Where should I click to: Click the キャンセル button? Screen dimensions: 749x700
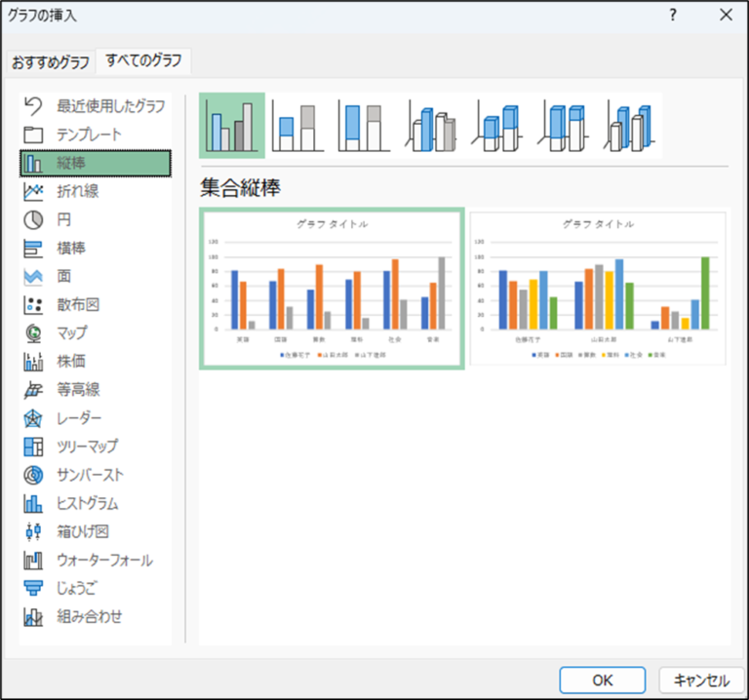coord(701,680)
